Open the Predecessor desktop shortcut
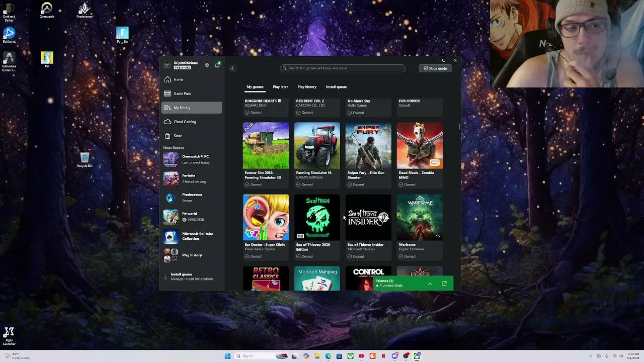 [x=85, y=11]
